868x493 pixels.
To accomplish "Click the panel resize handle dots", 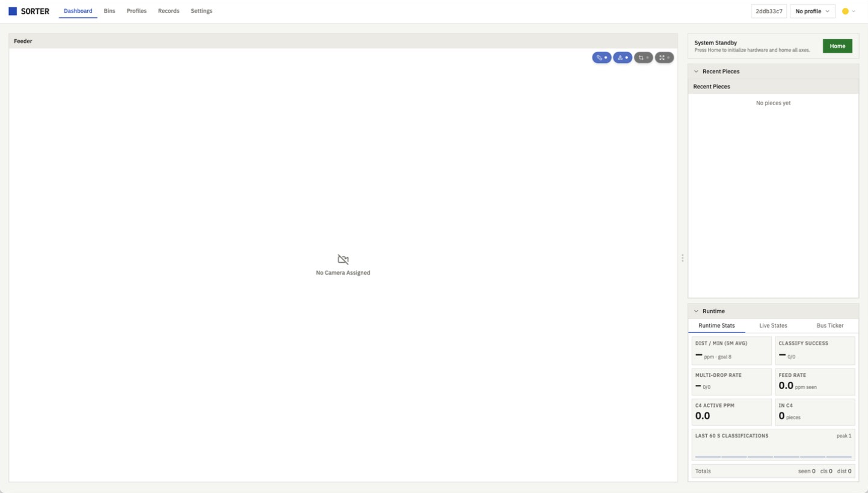I will click(683, 258).
